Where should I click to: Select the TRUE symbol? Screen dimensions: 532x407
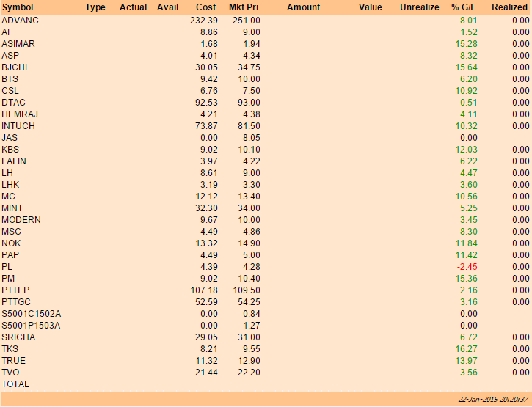pyautogui.click(x=13, y=361)
